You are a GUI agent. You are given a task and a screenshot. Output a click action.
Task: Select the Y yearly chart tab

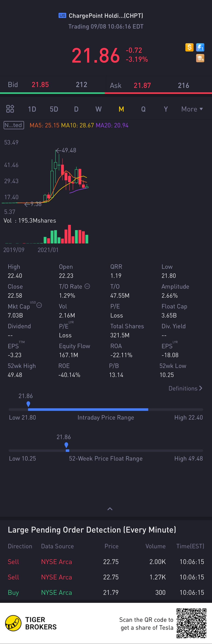point(166,109)
